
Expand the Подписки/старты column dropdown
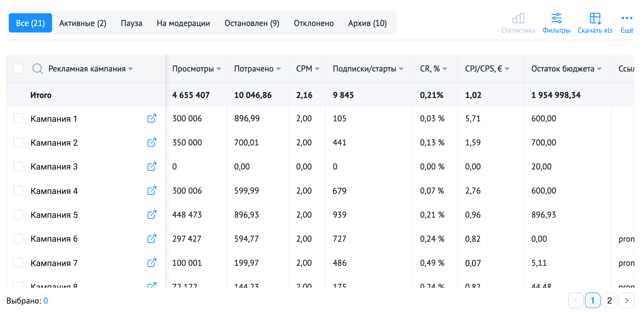(x=401, y=69)
